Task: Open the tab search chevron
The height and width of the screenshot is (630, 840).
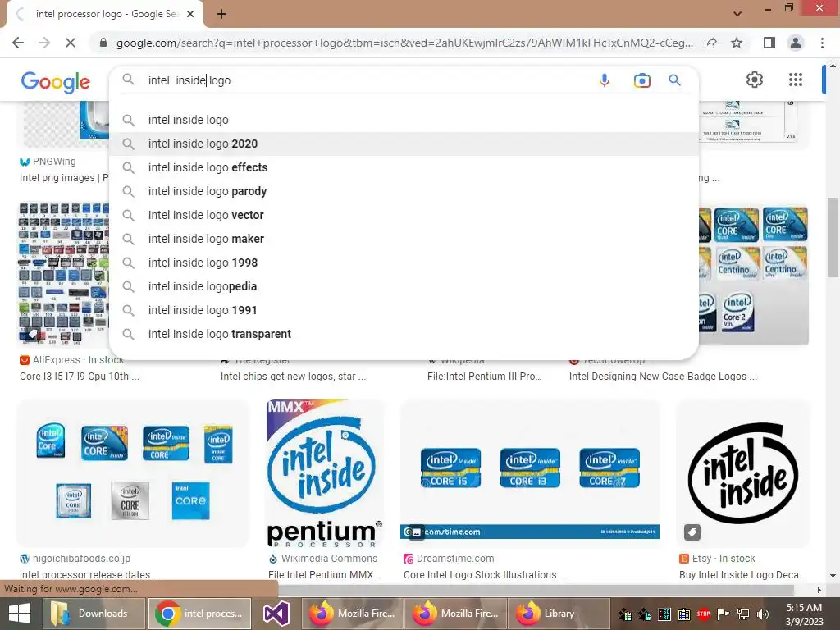Action: pyautogui.click(x=737, y=14)
